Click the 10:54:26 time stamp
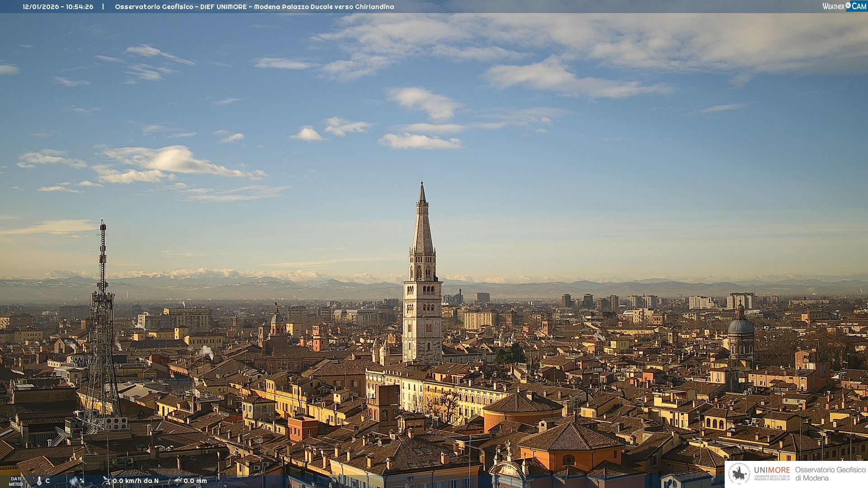 (x=79, y=7)
